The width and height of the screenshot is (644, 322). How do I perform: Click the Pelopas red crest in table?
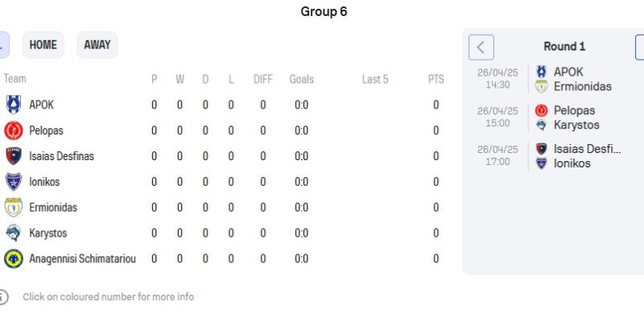click(14, 130)
